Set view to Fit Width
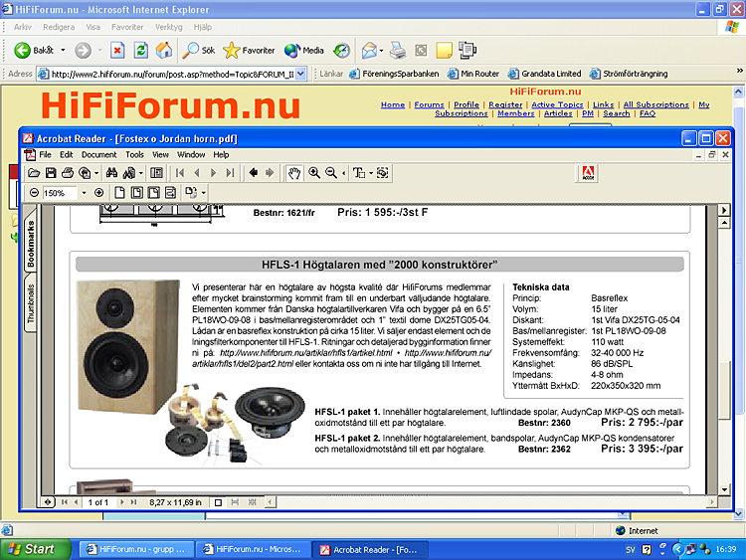746x560 pixels. tap(153, 193)
